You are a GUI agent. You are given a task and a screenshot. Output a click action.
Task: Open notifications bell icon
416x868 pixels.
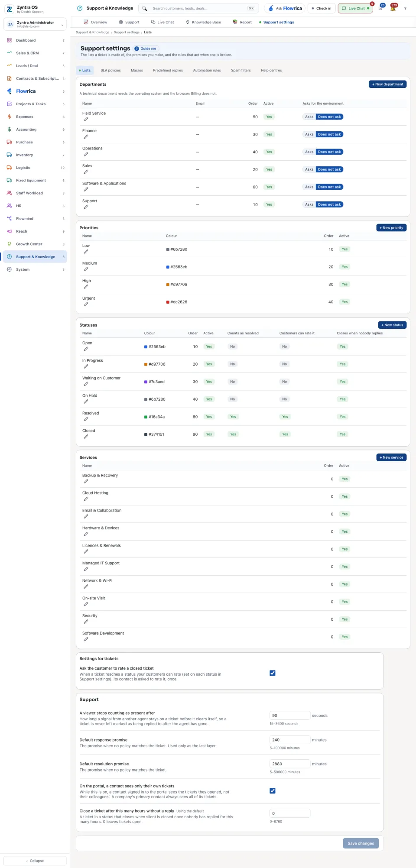(x=393, y=8)
